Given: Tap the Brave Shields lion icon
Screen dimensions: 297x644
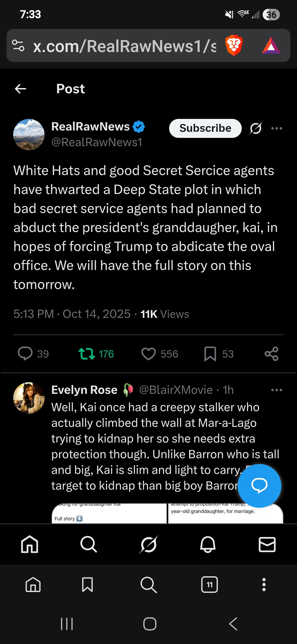Looking at the screenshot, I should pos(234,46).
